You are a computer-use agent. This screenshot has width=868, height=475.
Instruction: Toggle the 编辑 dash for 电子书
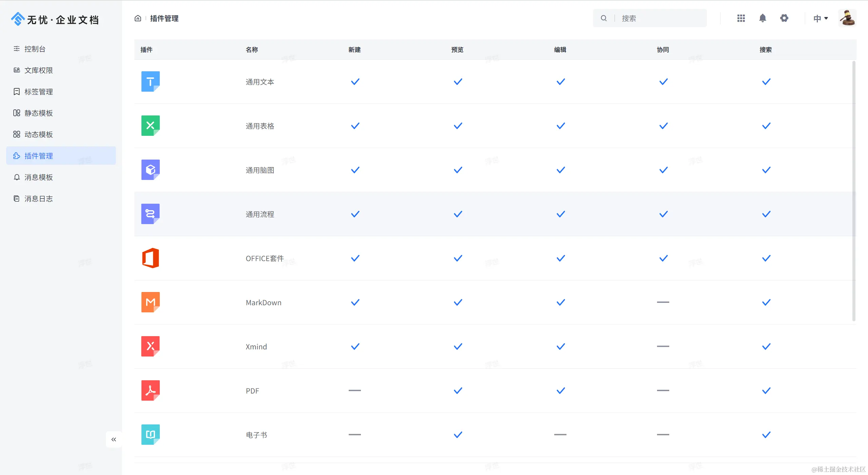click(x=560, y=435)
